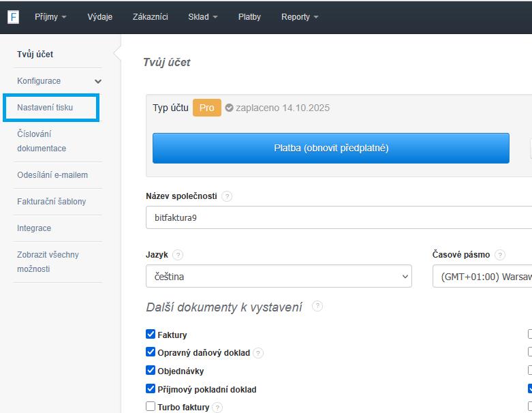Viewport: 532px width, 413px height.
Task: Click Platba (obnovit předplatné) button
Action: coord(330,148)
